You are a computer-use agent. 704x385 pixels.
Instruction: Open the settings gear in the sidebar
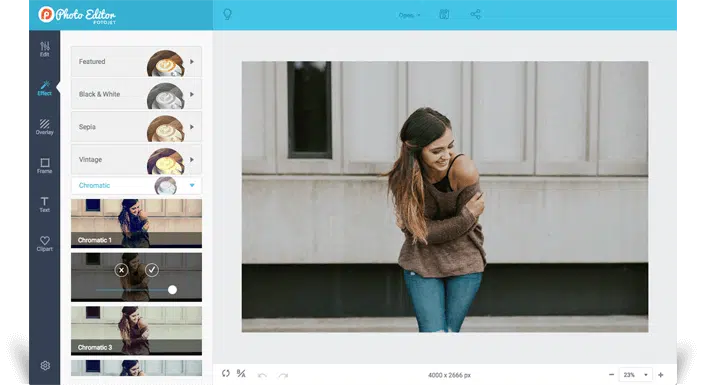(x=45, y=366)
